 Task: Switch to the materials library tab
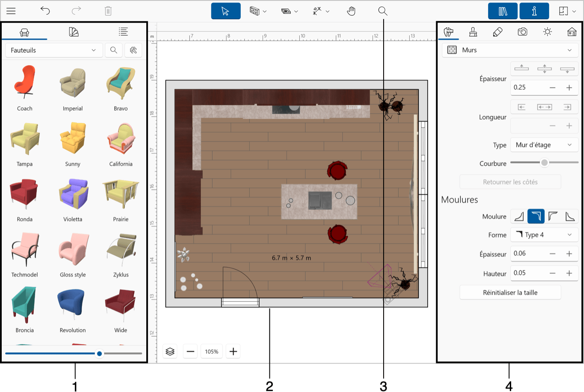click(x=74, y=32)
